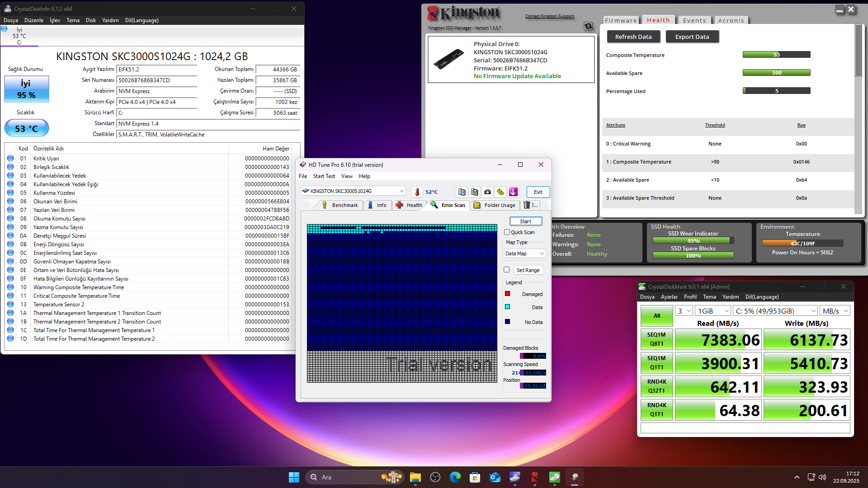The image size is (868, 488).
Task: Switch to the Acronis tab in Kingston
Action: [731, 20]
